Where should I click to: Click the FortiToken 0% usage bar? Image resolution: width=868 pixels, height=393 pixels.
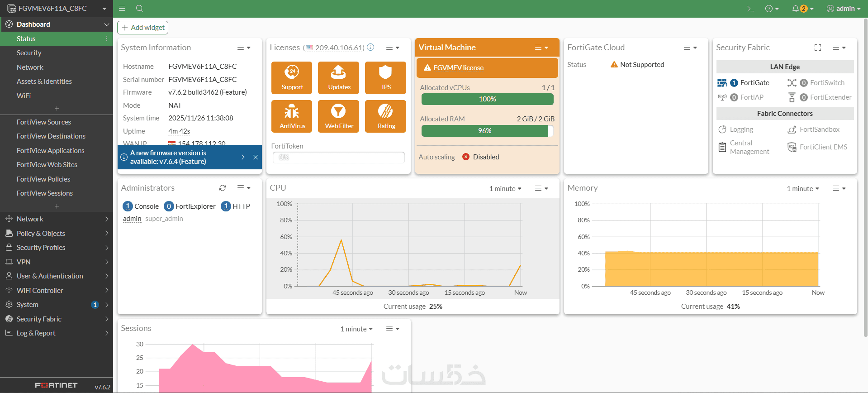point(339,158)
